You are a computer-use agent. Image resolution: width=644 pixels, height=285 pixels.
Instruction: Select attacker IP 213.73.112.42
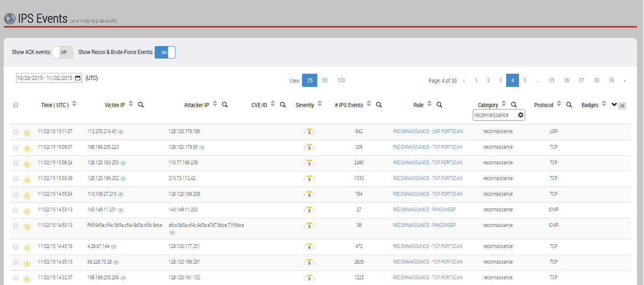tap(182, 178)
